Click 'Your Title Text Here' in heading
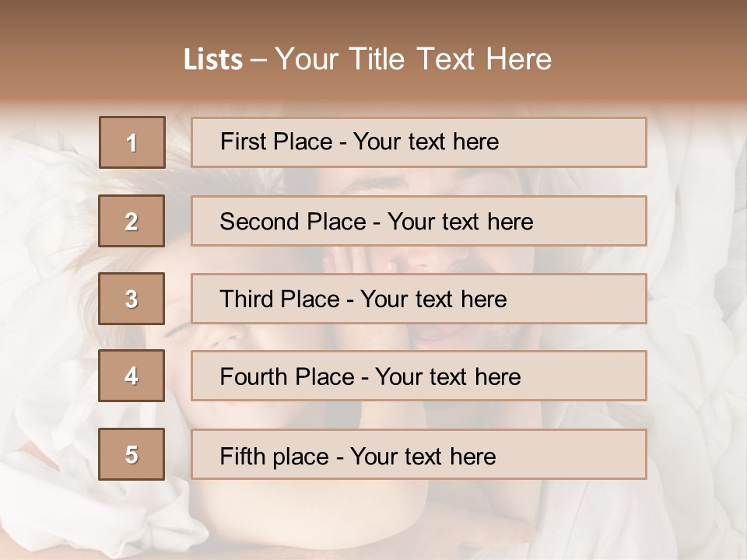The height and width of the screenshot is (560, 747). pos(413,59)
